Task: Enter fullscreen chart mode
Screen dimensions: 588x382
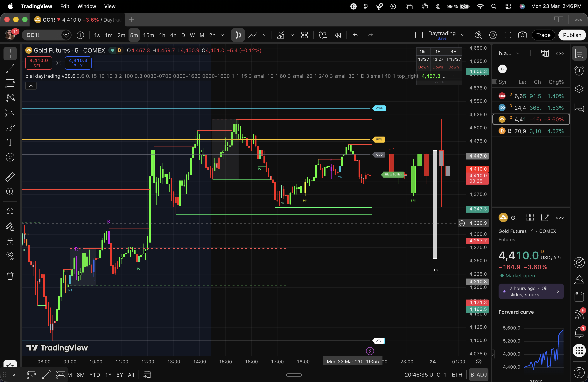Action: pos(508,35)
